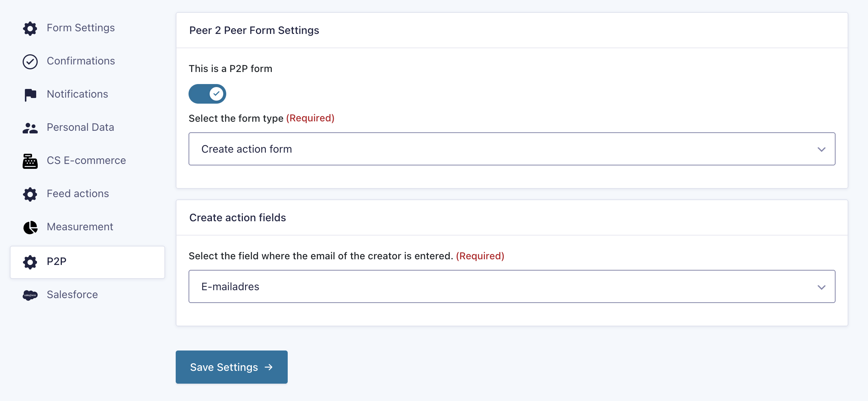The image size is (868, 401).
Task: Click chevron arrow on 'Create action form' select
Action: (821, 150)
